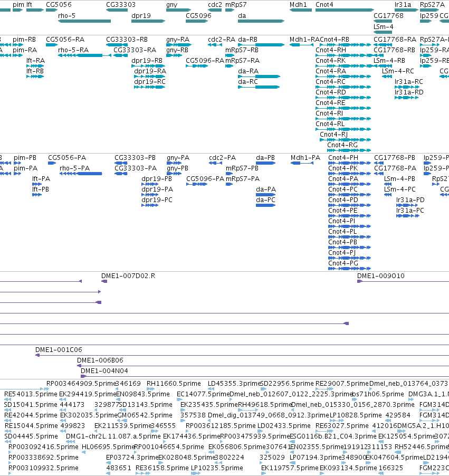Open the Cnot4-RH transcript label
Screen dimensions: 449x476
click(331, 50)
